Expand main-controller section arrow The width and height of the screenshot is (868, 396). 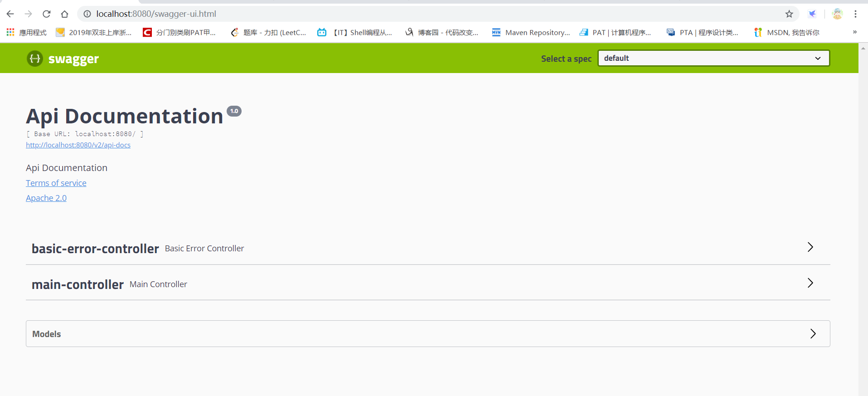(x=810, y=283)
